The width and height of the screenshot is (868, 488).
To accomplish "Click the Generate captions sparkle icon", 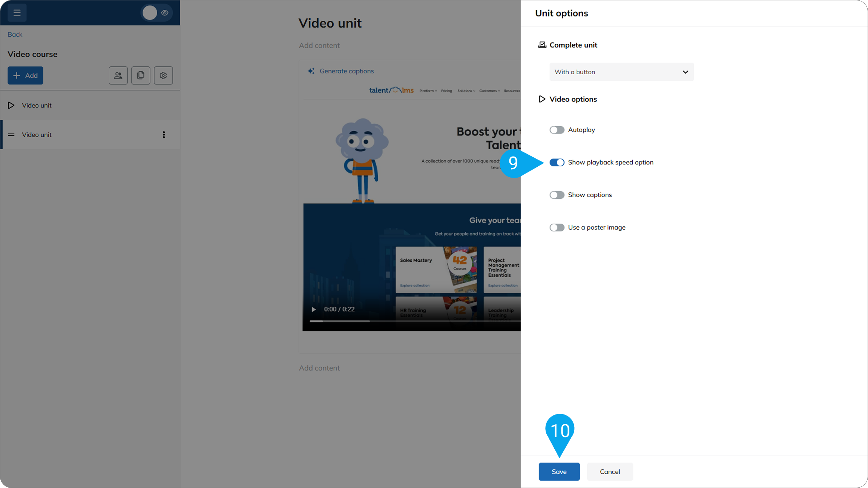I will [311, 71].
